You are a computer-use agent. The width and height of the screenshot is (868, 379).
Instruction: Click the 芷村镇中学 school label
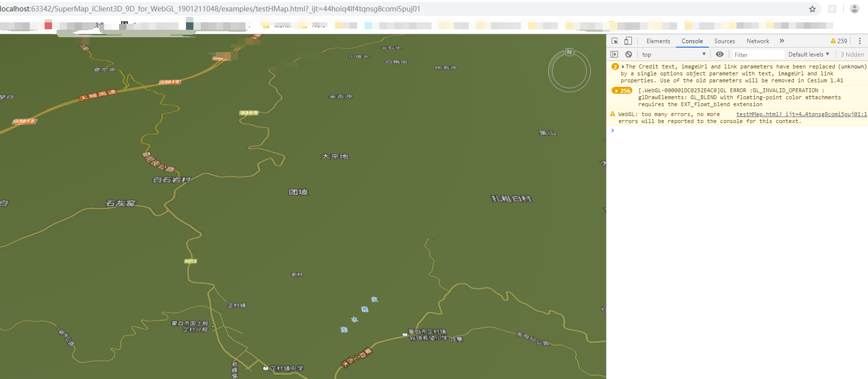pyautogui.click(x=287, y=368)
